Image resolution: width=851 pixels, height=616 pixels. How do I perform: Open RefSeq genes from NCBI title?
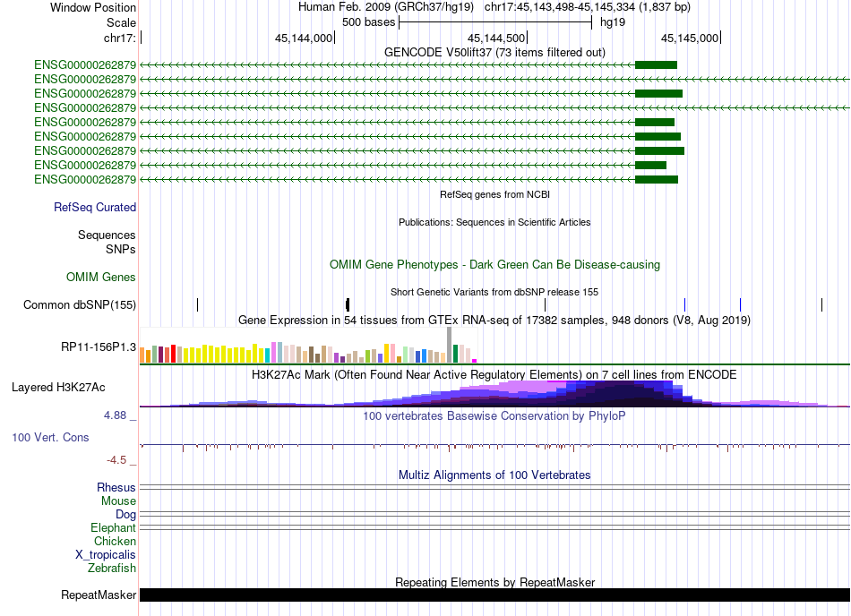(x=494, y=194)
